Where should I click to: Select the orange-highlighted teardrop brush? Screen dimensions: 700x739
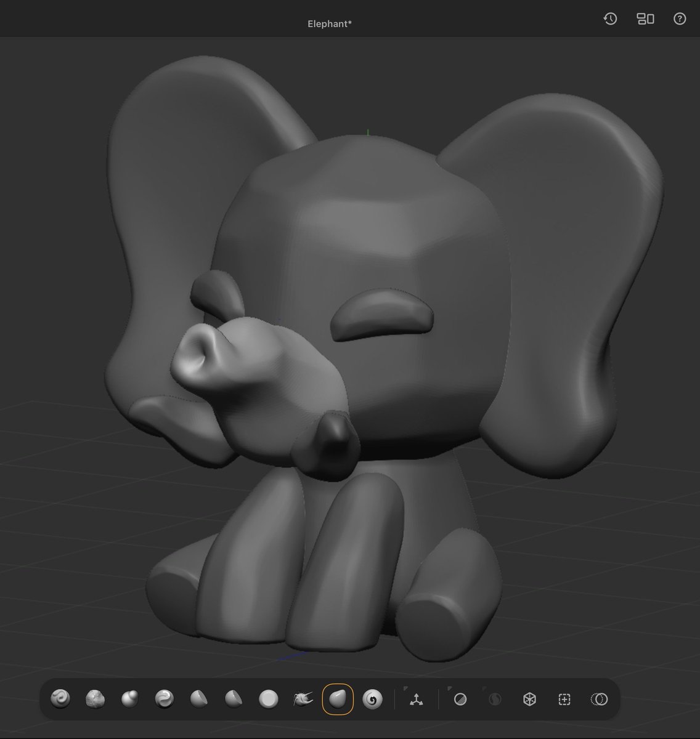pos(338,699)
